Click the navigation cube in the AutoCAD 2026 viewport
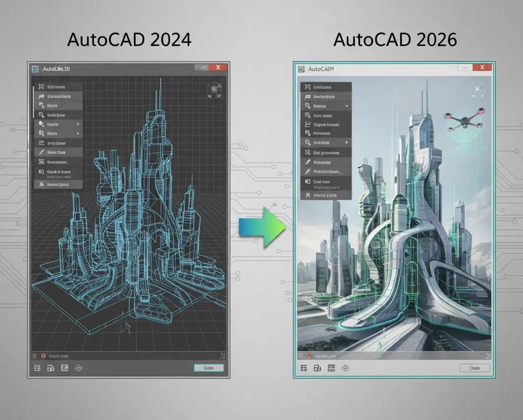This screenshot has height=420, width=523. tap(479, 91)
